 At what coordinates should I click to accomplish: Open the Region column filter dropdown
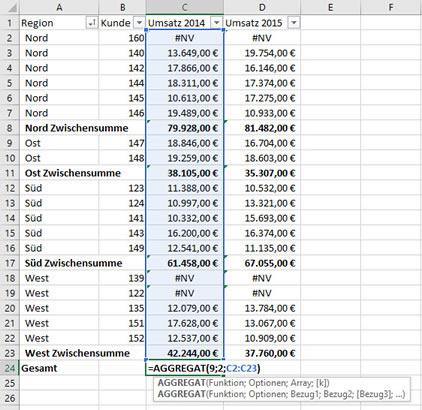coord(92,23)
